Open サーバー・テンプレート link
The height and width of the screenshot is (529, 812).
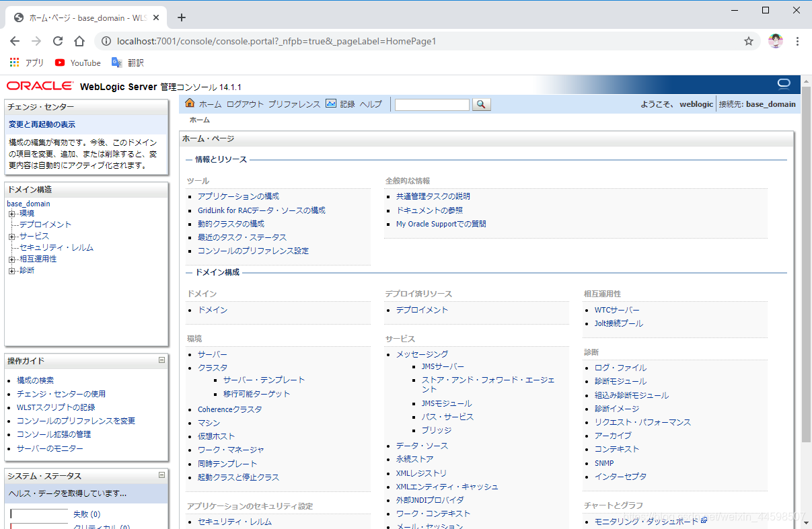pos(264,380)
